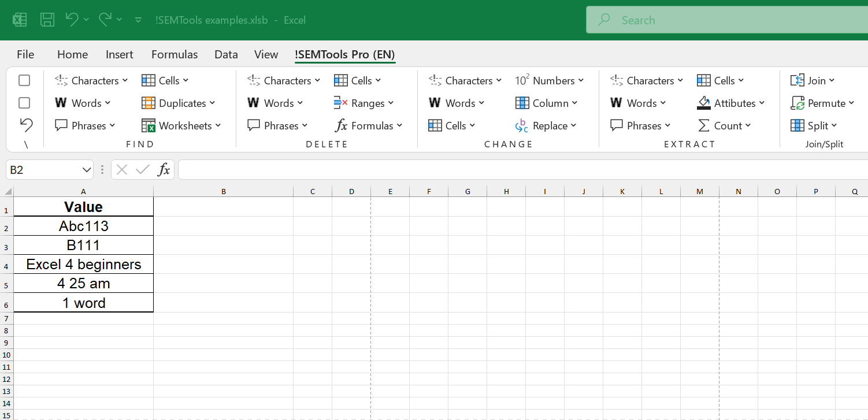This screenshot has height=420, width=868.
Task: Switch to the Formulas ribbon tab
Action: click(174, 54)
